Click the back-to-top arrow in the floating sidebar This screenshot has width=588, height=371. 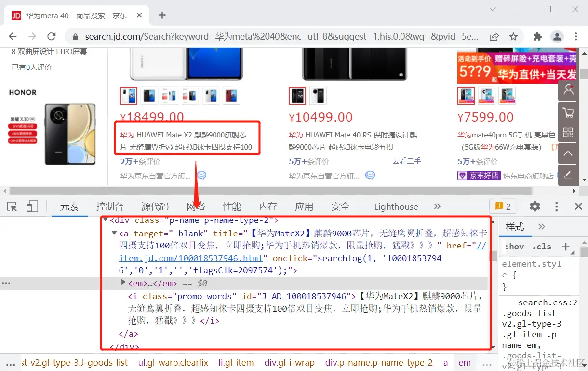[568, 153]
